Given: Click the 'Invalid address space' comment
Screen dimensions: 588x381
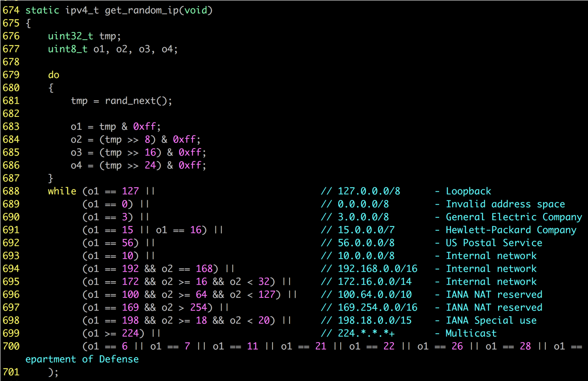Looking at the screenshot, I should (505, 204).
